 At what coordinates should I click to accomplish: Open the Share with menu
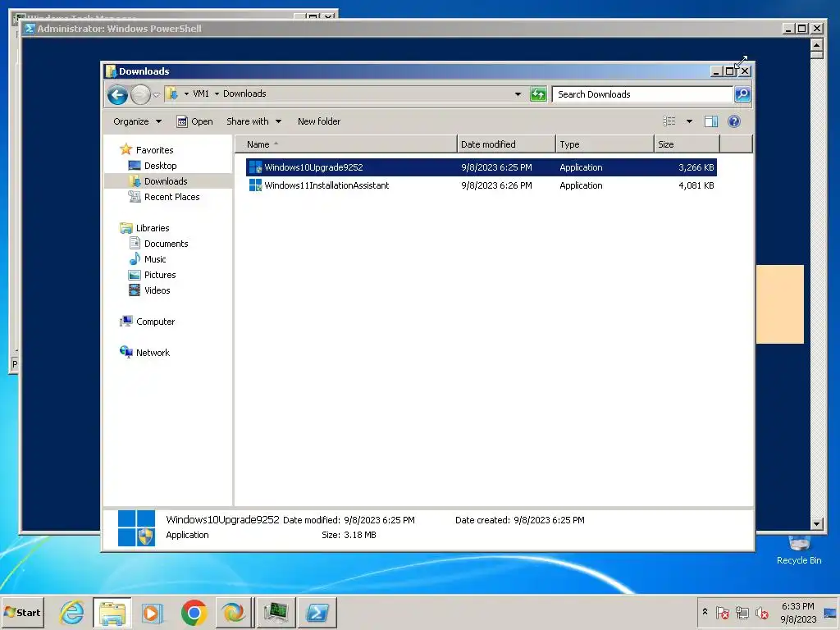click(254, 121)
